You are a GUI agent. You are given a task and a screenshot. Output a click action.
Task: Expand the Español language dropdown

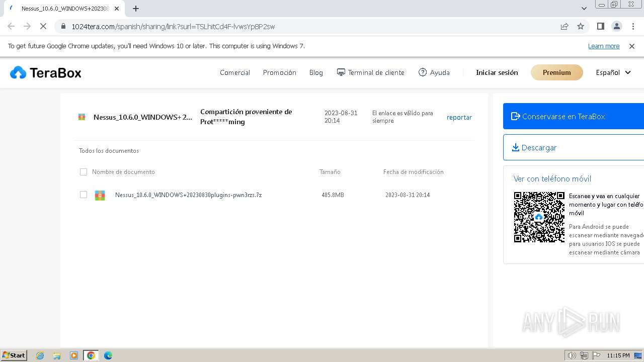[x=613, y=72]
